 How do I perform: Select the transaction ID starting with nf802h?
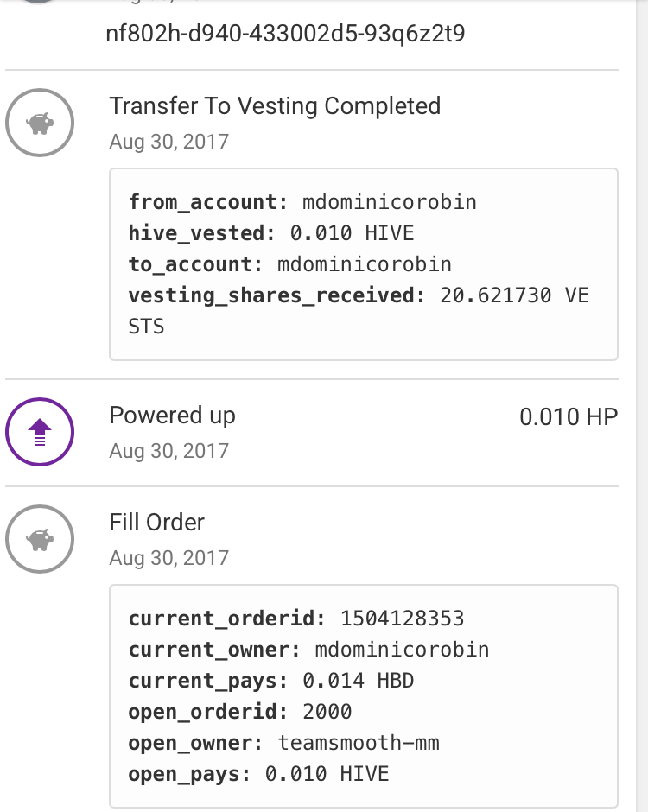[286, 34]
